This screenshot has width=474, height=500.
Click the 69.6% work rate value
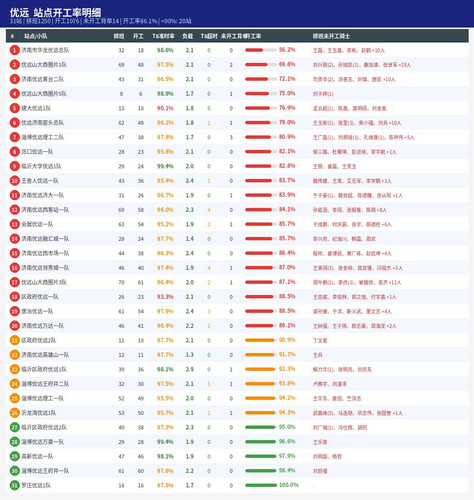click(x=287, y=64)
